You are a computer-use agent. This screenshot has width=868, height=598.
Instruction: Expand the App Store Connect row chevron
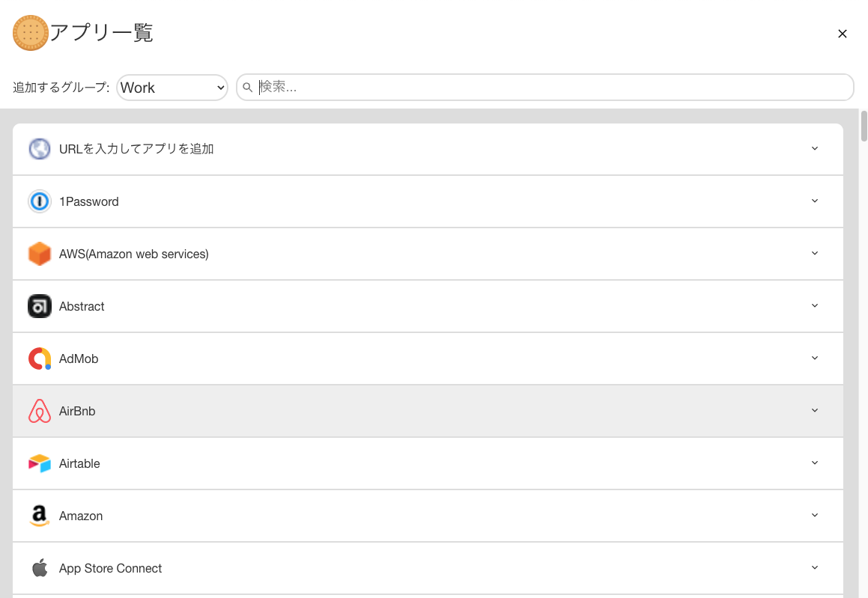[x=814, y=567]
